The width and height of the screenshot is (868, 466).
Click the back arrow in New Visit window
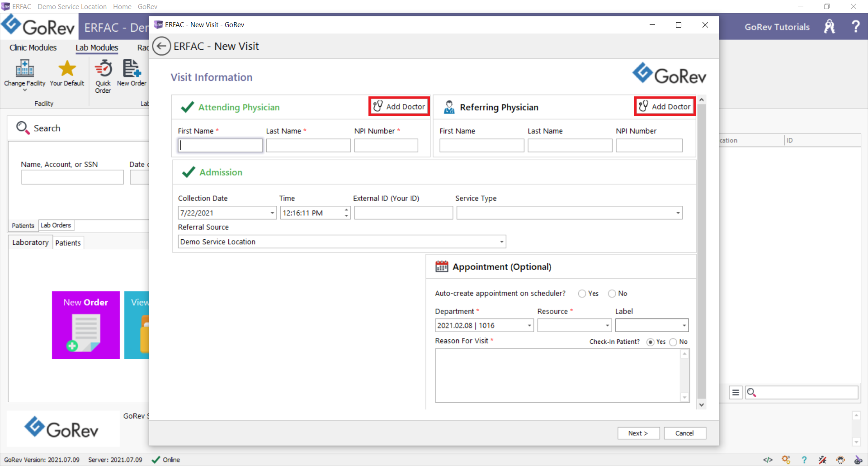(x=161, y=46)
